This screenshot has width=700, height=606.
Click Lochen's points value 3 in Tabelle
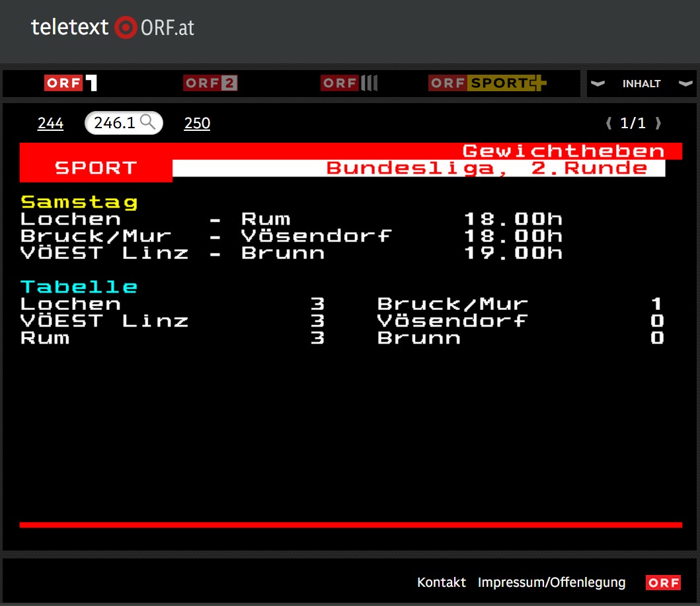pyautogui.click(x=317, y=304)
